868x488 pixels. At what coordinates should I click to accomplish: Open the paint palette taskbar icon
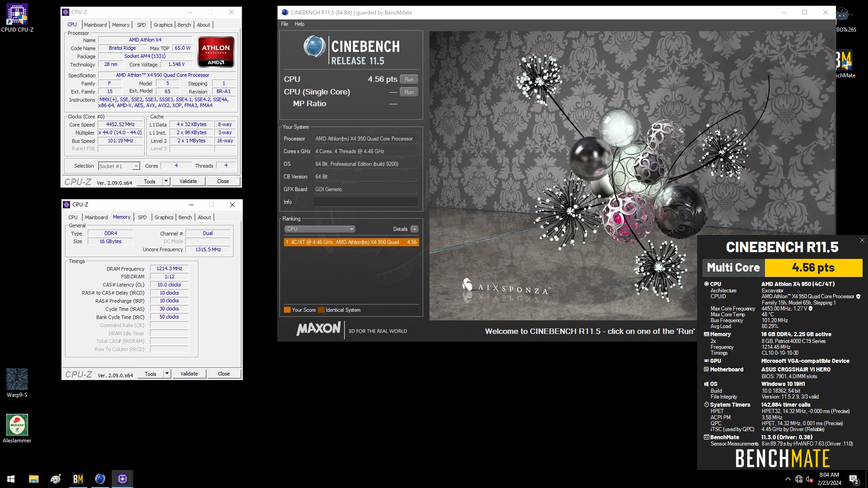coord(56,479)
